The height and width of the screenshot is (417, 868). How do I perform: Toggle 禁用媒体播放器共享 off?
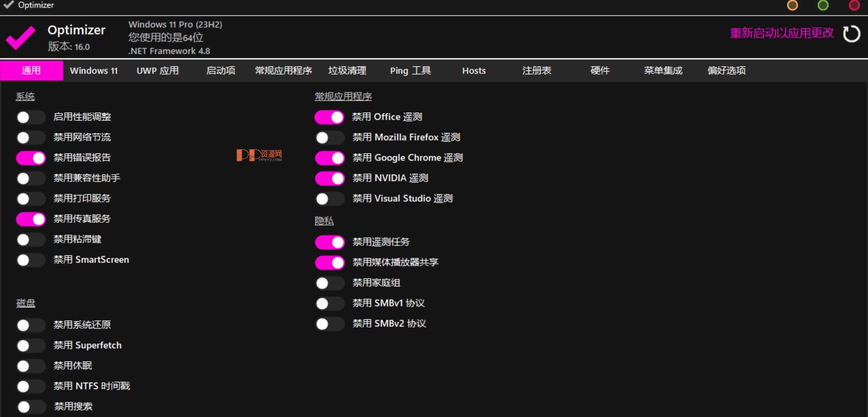(x=329, y=262)
